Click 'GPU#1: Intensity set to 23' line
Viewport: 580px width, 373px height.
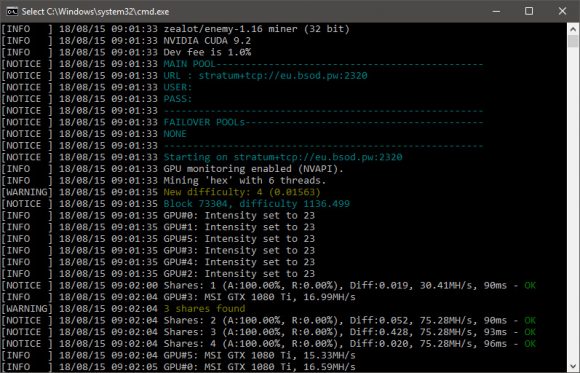[239, 227]
